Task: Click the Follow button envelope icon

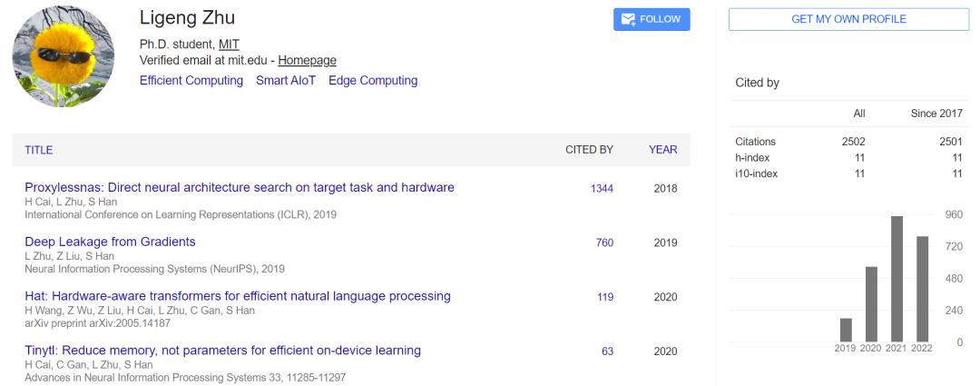Action: tap(627, 19)
